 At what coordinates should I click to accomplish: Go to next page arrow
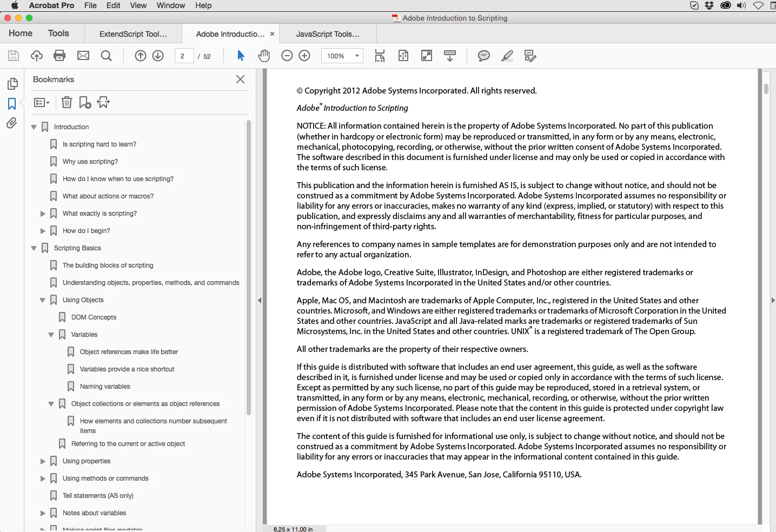(158, 56)
